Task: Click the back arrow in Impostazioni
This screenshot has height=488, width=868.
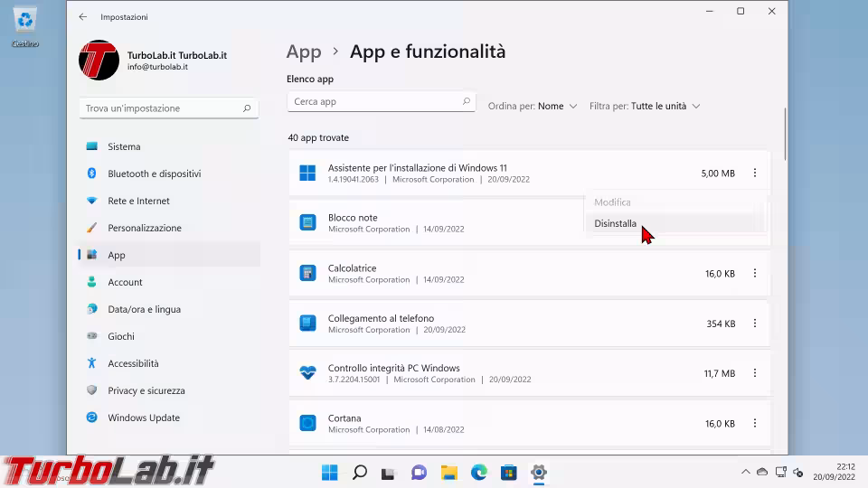Action: [83, 16]
